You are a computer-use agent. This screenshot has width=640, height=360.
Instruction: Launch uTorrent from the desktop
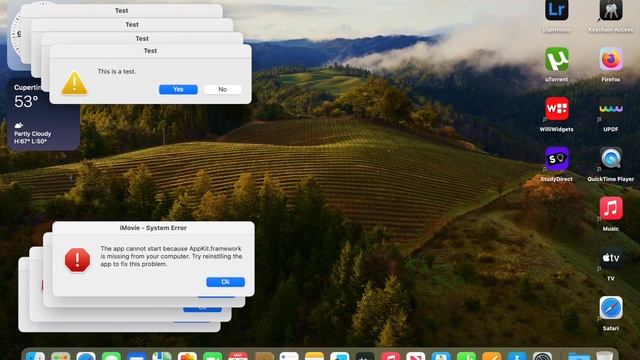pos(556,60)
